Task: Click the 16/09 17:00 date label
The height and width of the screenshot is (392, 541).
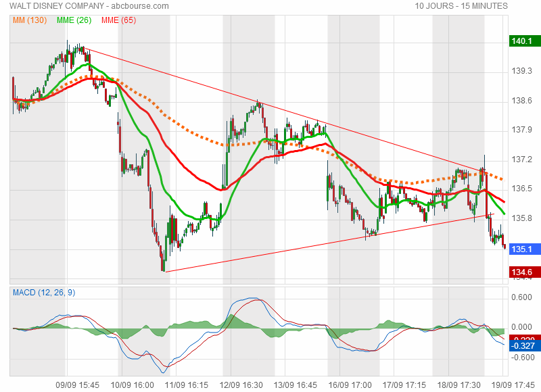Action: click(x=350, y=385)
